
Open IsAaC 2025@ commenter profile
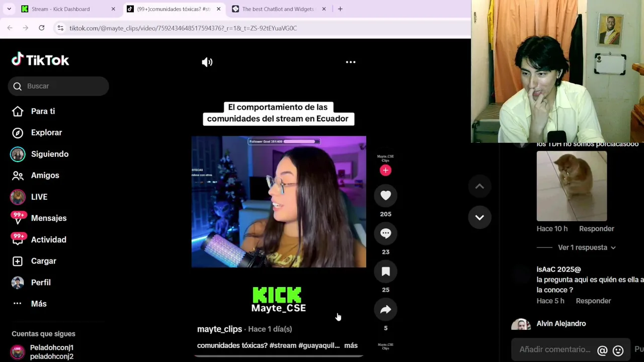point(558,269)
